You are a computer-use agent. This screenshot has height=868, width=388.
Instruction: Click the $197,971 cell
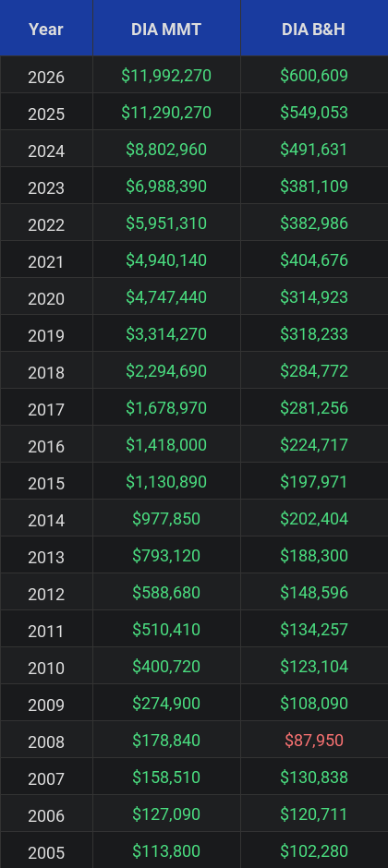(314, 482)
